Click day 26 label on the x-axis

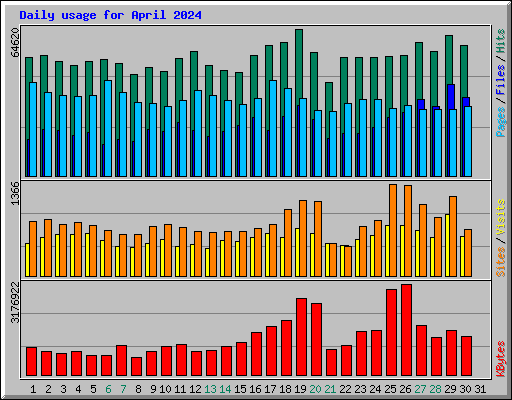click(405, 389)
